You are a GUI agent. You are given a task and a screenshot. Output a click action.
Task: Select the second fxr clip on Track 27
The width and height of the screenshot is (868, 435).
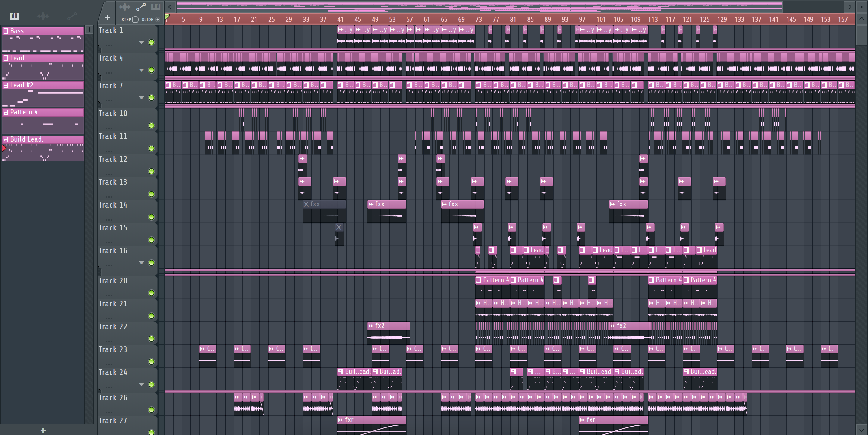[x=613, y=425]
